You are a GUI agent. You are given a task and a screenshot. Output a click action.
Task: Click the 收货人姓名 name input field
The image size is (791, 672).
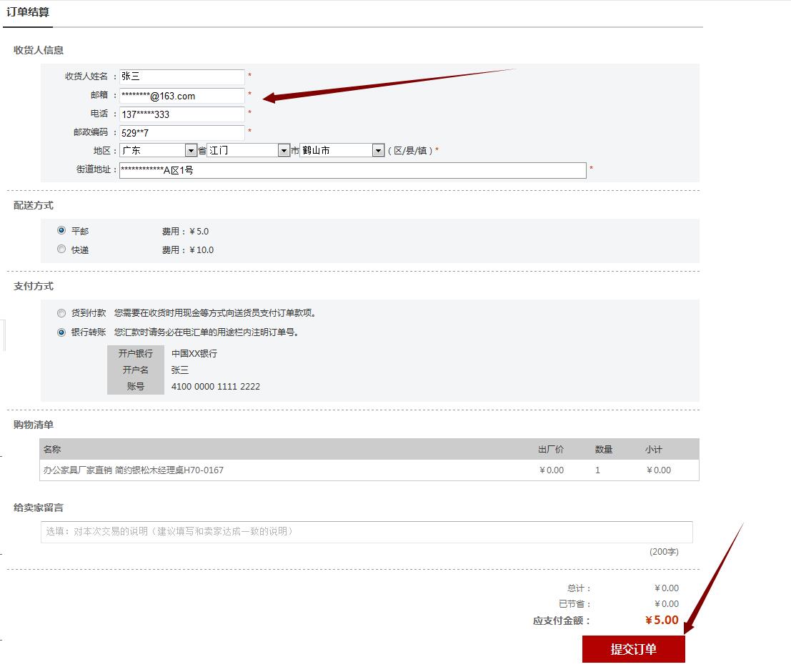click(x=182, y=76)
